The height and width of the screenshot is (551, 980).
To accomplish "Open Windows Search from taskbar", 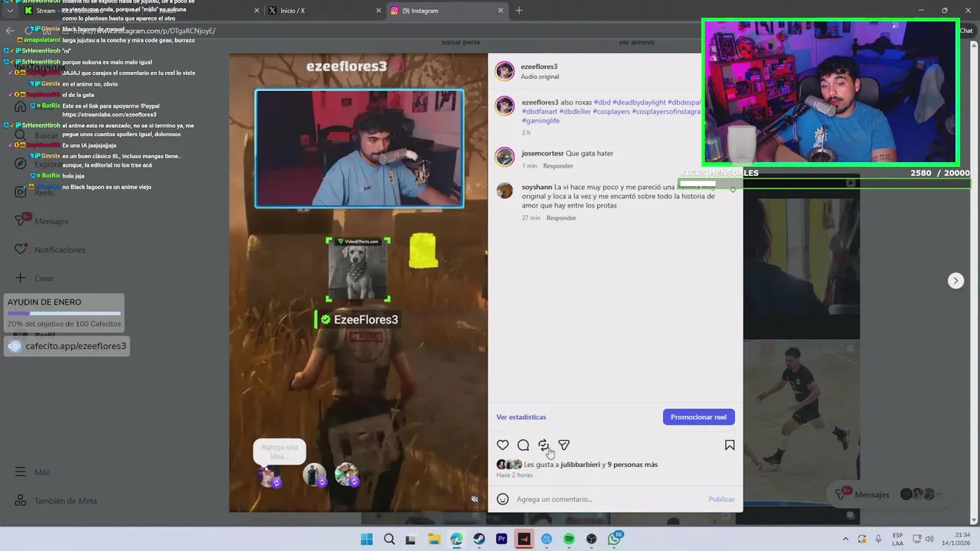I will [x=389, y=540].
